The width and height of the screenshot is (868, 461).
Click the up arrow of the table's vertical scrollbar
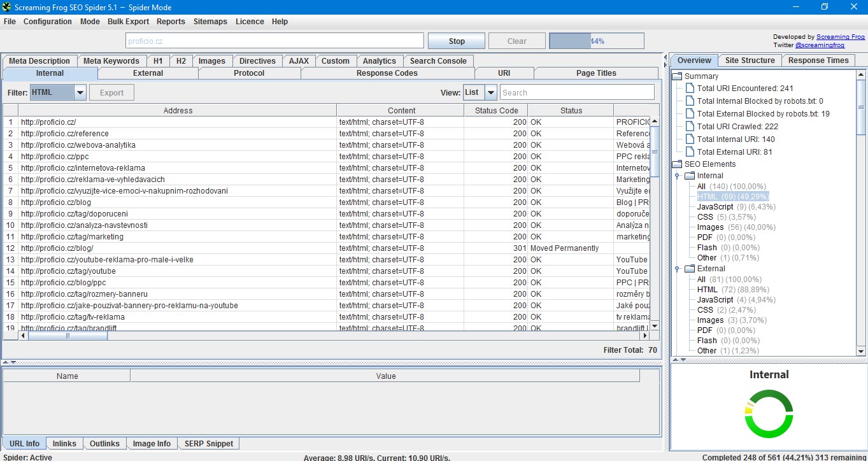coord(655,122)
